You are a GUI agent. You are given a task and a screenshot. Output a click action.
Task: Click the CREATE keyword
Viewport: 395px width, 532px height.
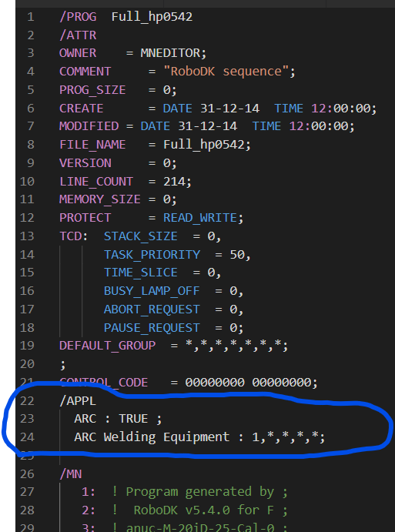tap(82, 109)
